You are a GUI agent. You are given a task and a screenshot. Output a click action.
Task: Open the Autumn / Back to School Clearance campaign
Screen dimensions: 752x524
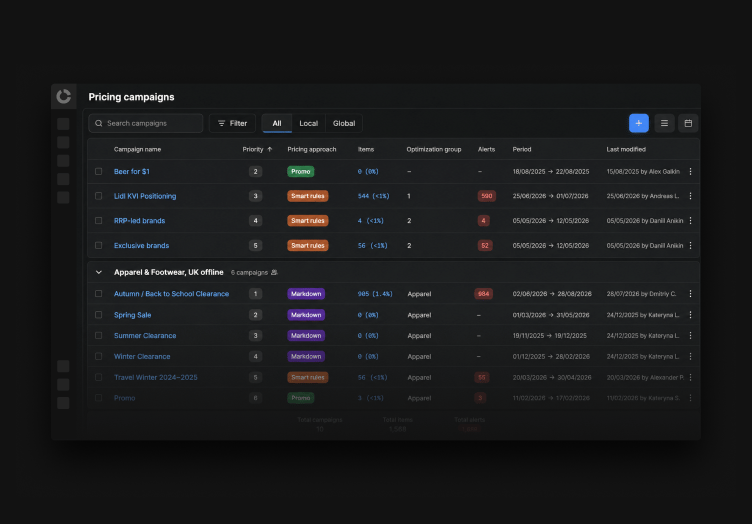[x=171, y=293]
